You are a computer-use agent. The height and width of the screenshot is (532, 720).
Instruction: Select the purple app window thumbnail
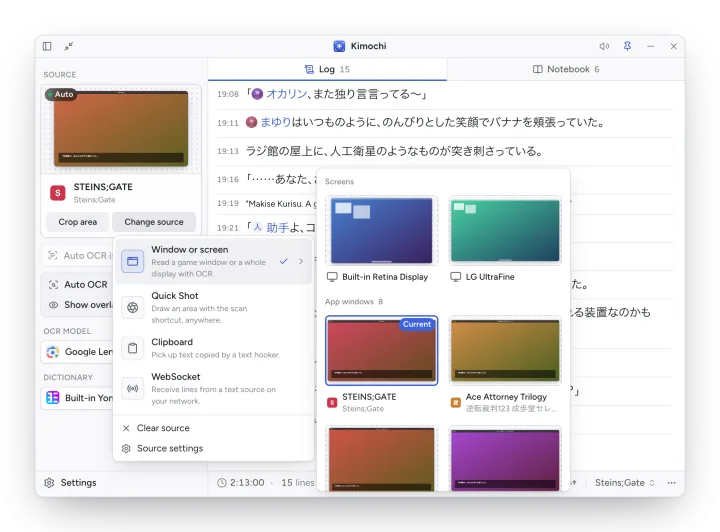[505, 459]
